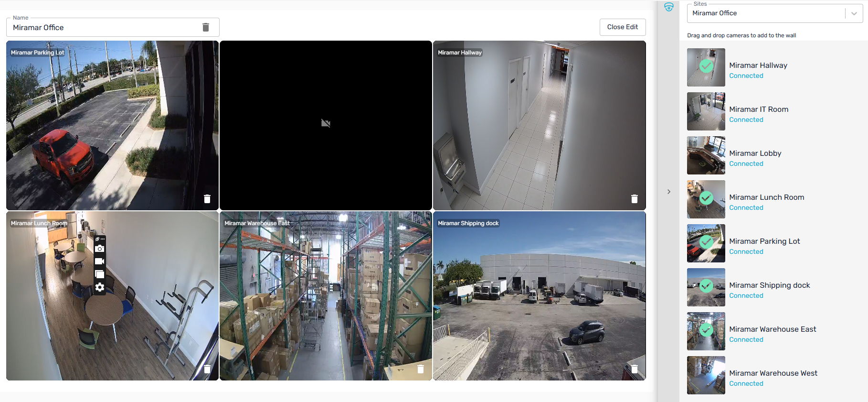
Task: Click the camera-off icon in the black tile
Action: [x=326, y=123]
